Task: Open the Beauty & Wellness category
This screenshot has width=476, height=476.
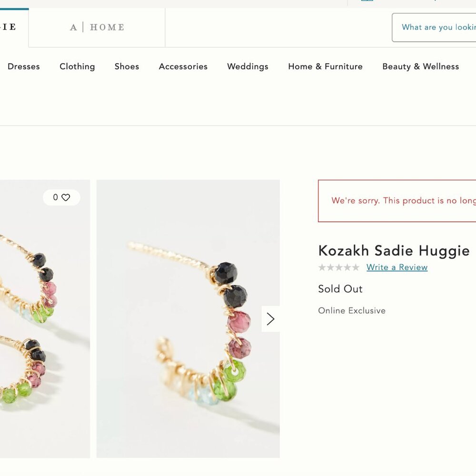Action: (x=420, y=67)
